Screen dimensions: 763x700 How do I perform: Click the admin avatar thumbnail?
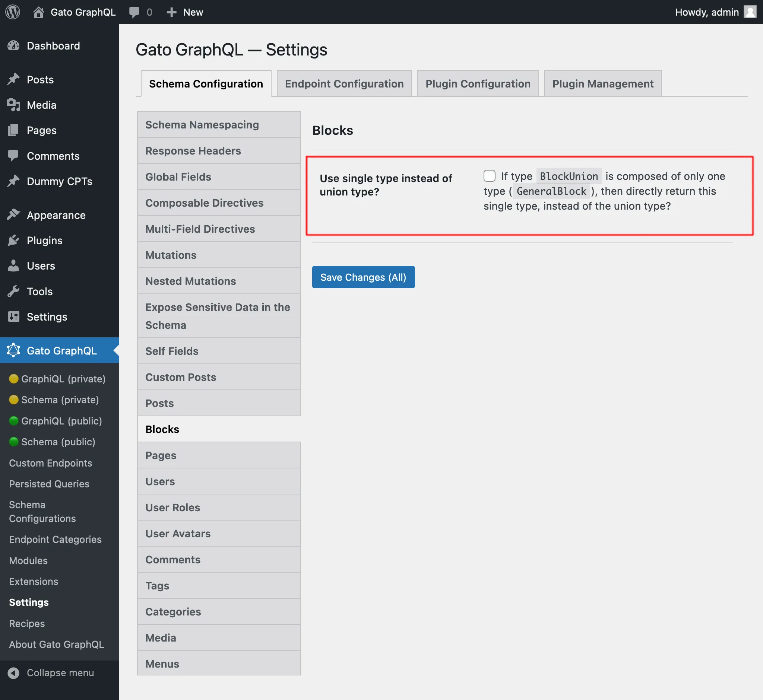tap(750, 12)
